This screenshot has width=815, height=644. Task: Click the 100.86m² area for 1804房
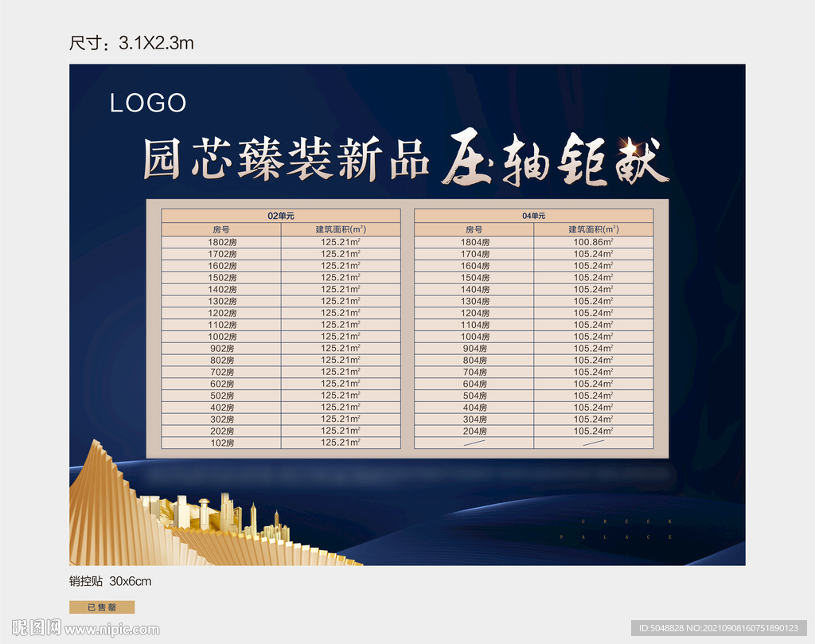coord(594,242)
